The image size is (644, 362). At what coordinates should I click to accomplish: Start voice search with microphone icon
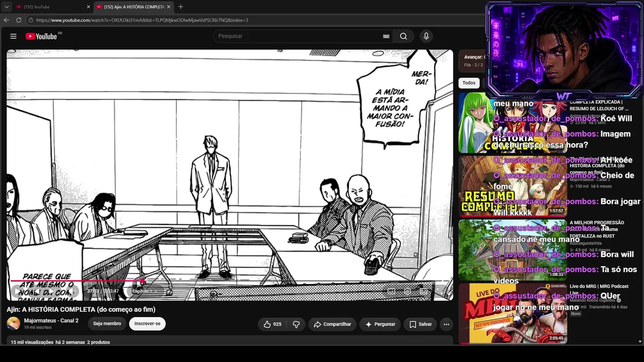[426, 36]
